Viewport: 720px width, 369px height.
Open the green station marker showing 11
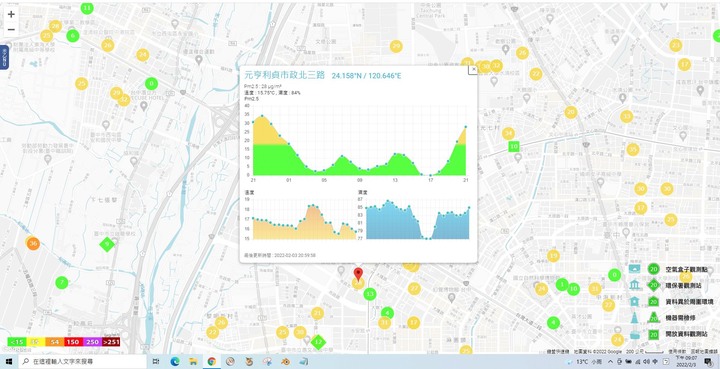(x=87, y=8)
